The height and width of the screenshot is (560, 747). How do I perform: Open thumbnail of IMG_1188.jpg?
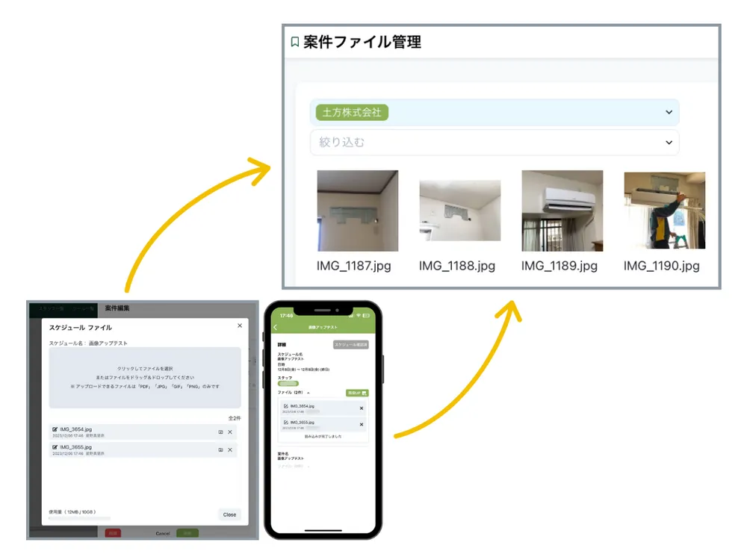459,211
